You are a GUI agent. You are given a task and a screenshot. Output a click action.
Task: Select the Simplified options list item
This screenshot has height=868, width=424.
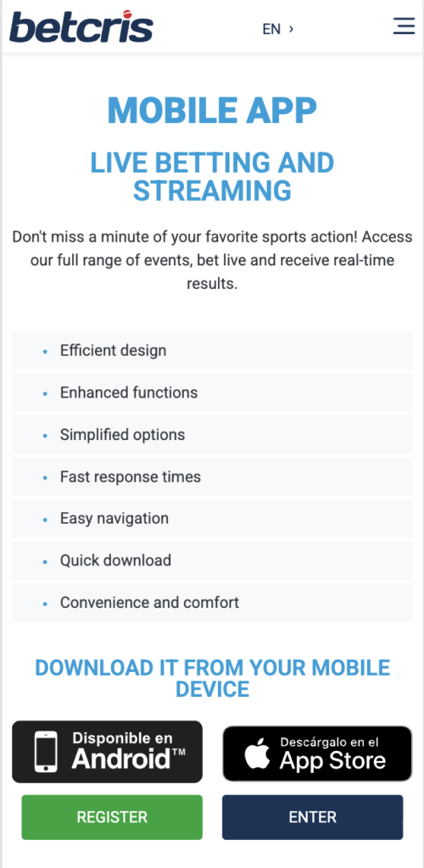tap(212, 435)
